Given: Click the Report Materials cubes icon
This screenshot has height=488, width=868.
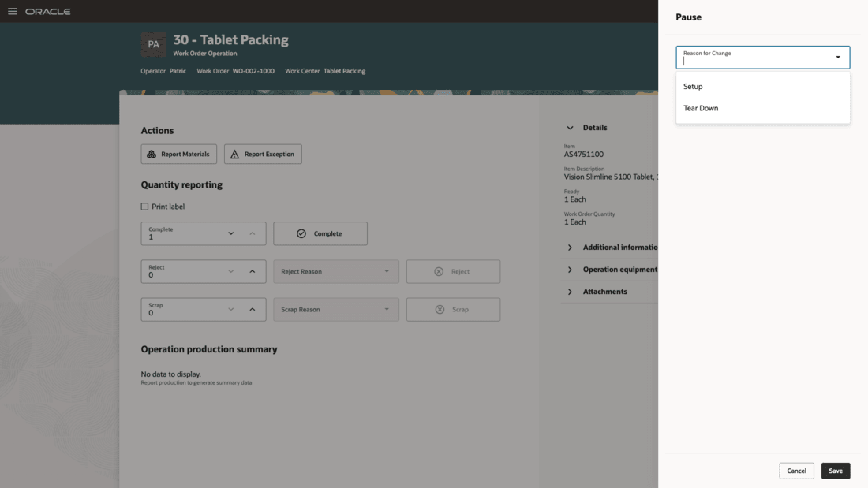Looking at the screenshot, I should pyautogui.click(x=152, y=155).
